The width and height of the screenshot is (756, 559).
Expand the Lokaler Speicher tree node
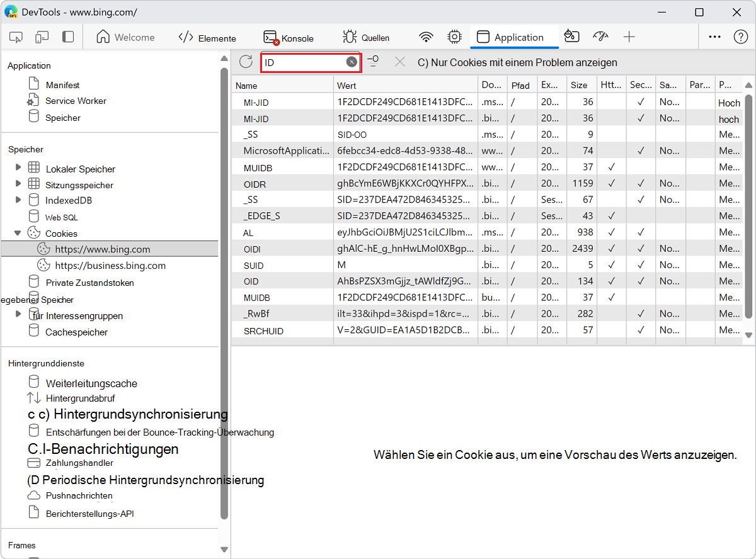(18, 167)
